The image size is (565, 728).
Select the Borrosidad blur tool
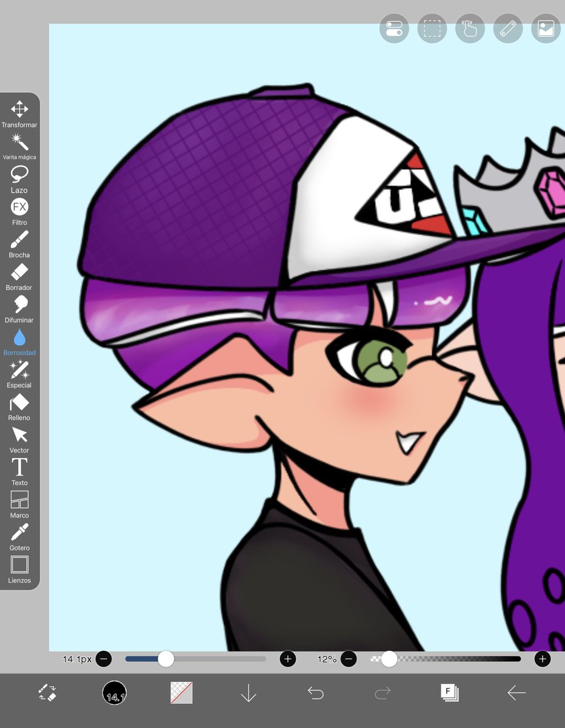[19, 342]
